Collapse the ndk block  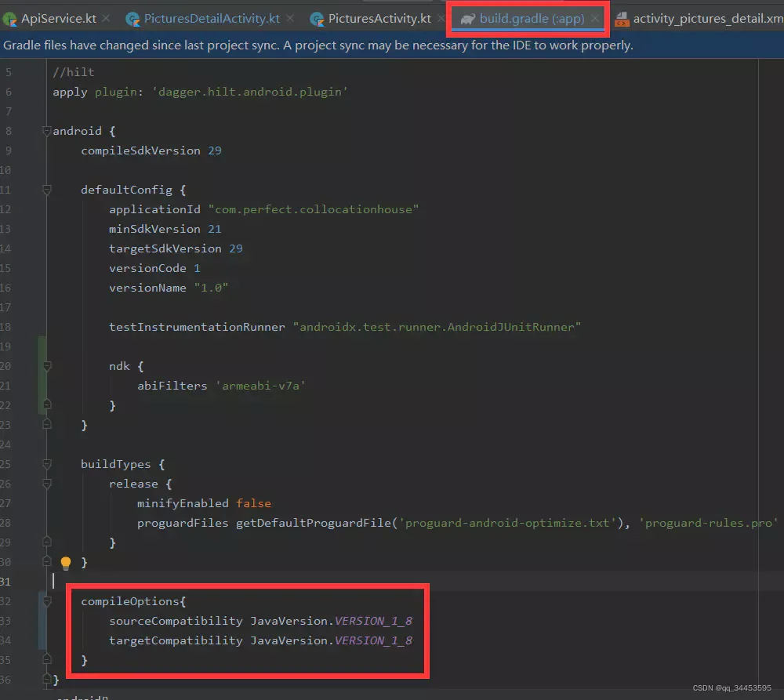pyautogui.click(x=45, y=365)
